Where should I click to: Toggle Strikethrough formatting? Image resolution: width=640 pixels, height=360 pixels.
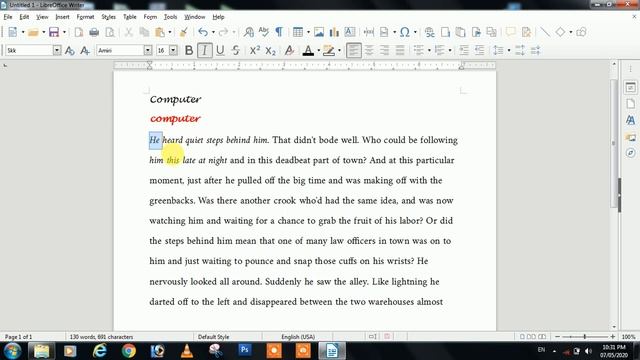[x=236, y=50]
